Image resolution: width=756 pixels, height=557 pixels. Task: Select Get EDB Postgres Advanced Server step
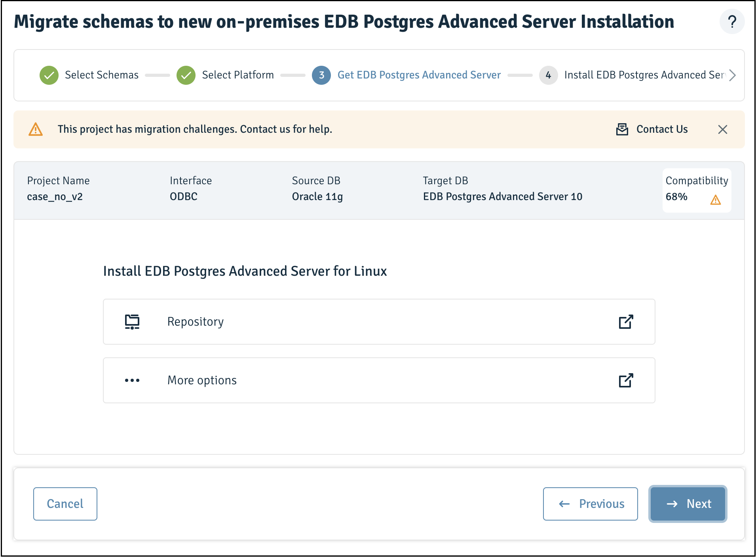click(x=419, y=75)
